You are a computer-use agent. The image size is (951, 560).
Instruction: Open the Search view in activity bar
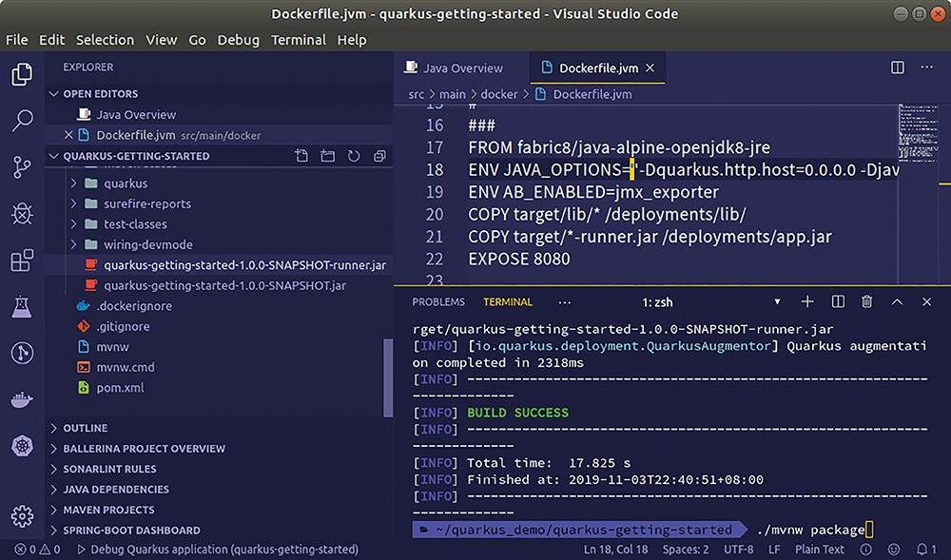[x=22, y=120]
